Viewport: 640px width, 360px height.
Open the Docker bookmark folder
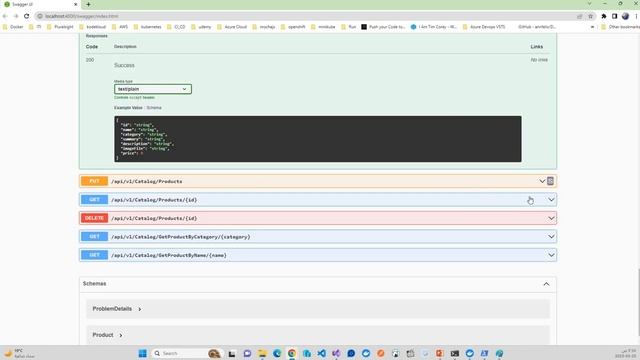click(13, 27)
